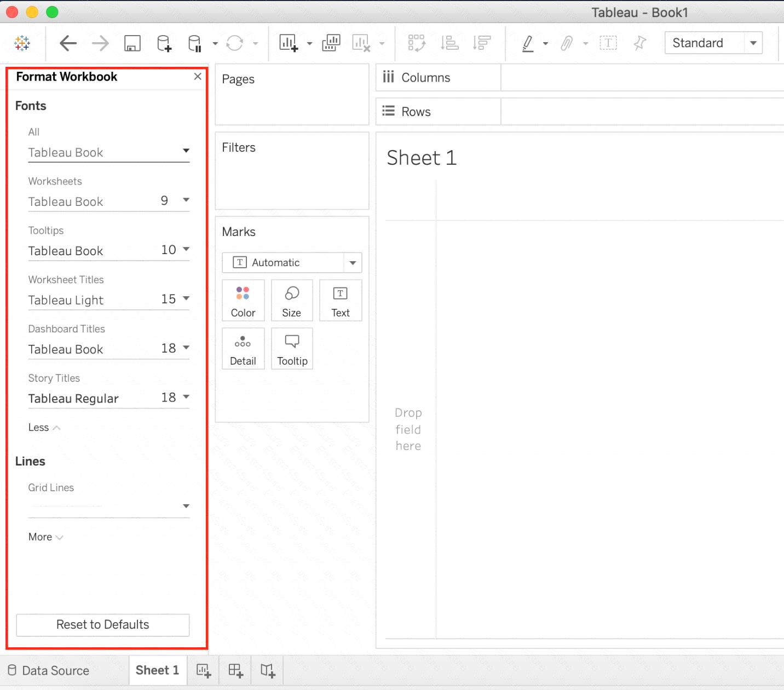Open new worksheet dropdown arrow in toolbar
The height and width of the screenshot is (690, 784).
click(309, 43)
